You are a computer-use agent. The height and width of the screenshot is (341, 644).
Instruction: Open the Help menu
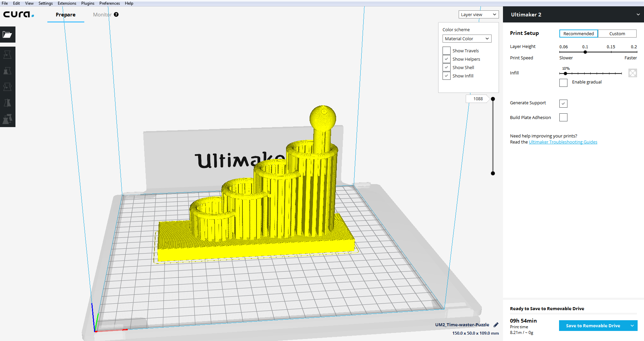click(x=129, y=3)
